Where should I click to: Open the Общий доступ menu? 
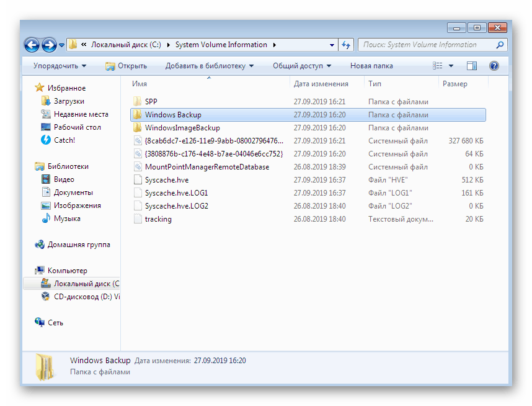[301, 66]
